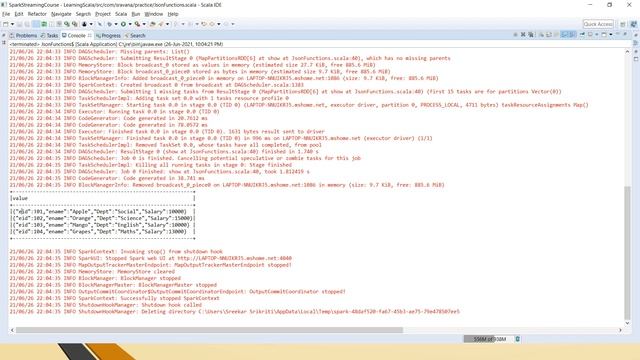The width and height of the screenshot is (640, 360).
Task: Click the scroll left arrow of console
Action: (12, 330)
